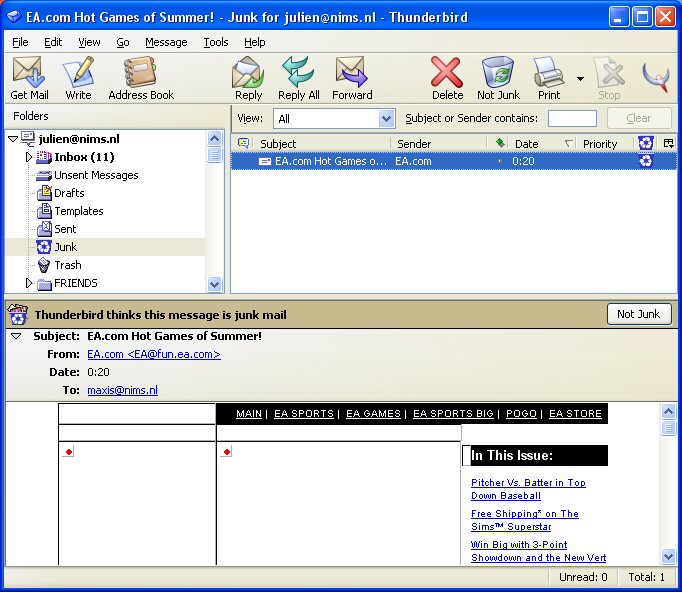This screenshot has height=592, width=682.
Task: Sort by the read status column icon
Action: coord(500,143)
